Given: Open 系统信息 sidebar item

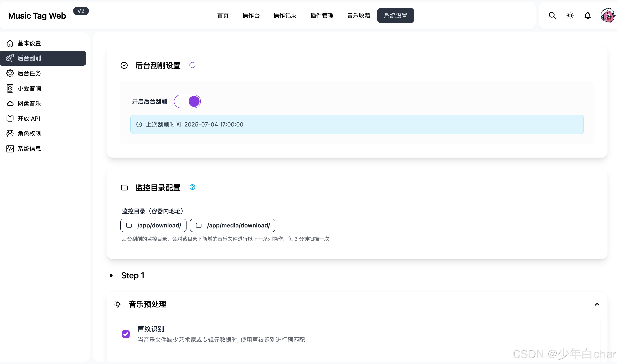Looking at the screenshot, I should click(x=29, y=149).
